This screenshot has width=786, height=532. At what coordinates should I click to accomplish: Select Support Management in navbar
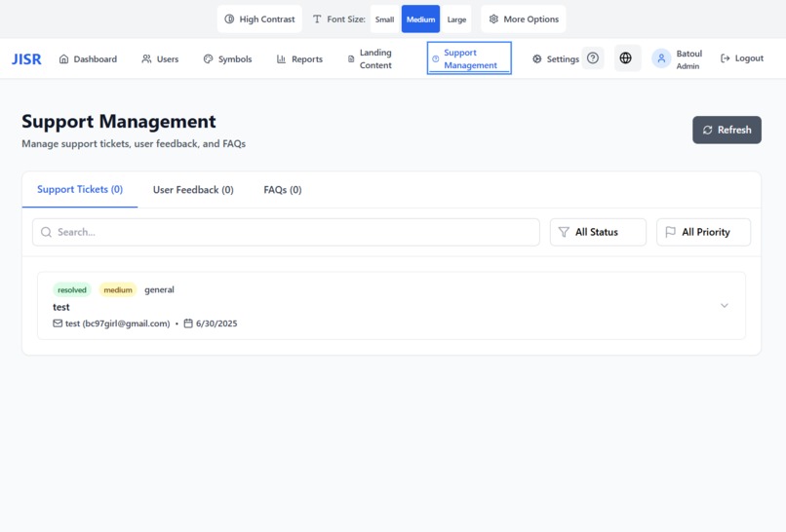pos(469,58)
